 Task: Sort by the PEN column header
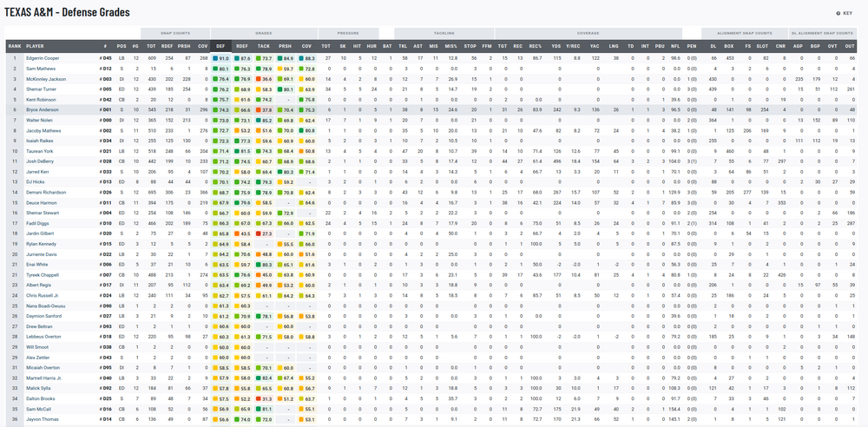click(692, 45)
